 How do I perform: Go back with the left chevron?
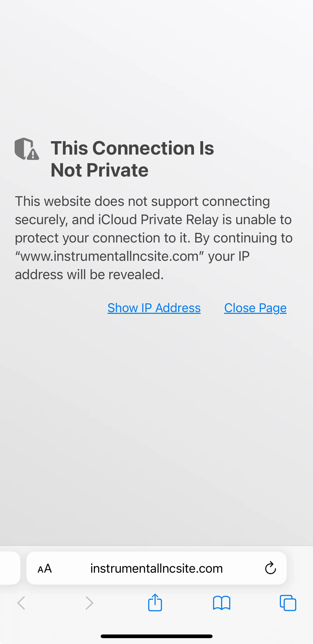(21, 603)
